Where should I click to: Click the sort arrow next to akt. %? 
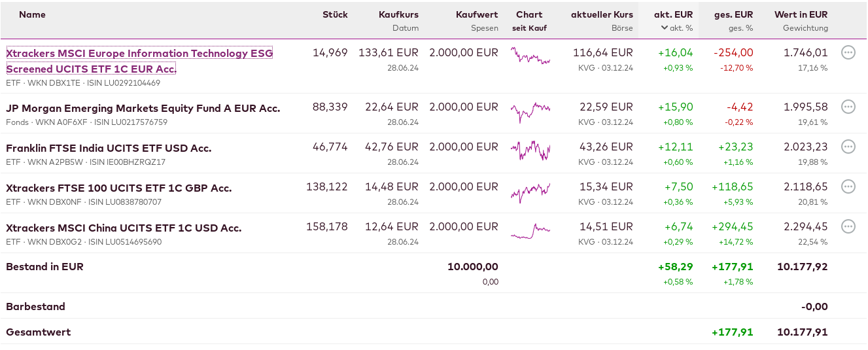(665, 27)
